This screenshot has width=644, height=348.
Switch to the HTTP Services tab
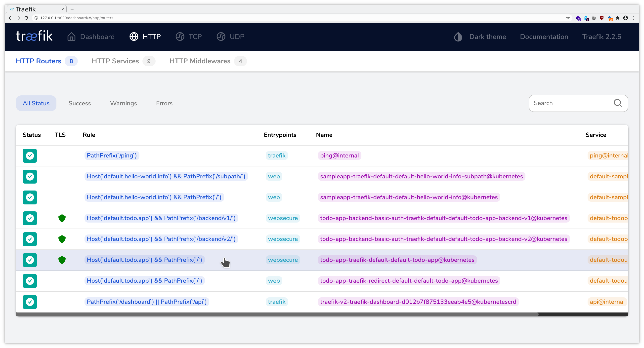tap(115, 61)
